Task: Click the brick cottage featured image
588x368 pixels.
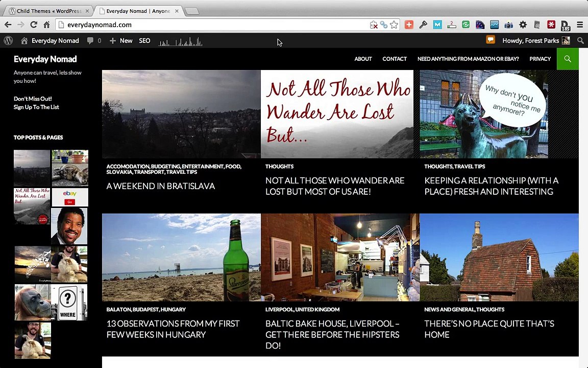Action: [x=499, y=258]
